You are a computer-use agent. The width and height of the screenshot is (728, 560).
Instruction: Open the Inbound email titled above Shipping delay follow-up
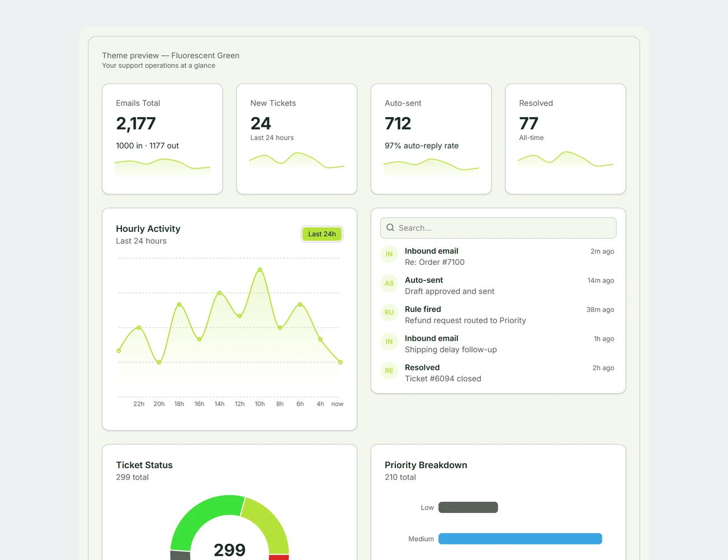point(431,338)
